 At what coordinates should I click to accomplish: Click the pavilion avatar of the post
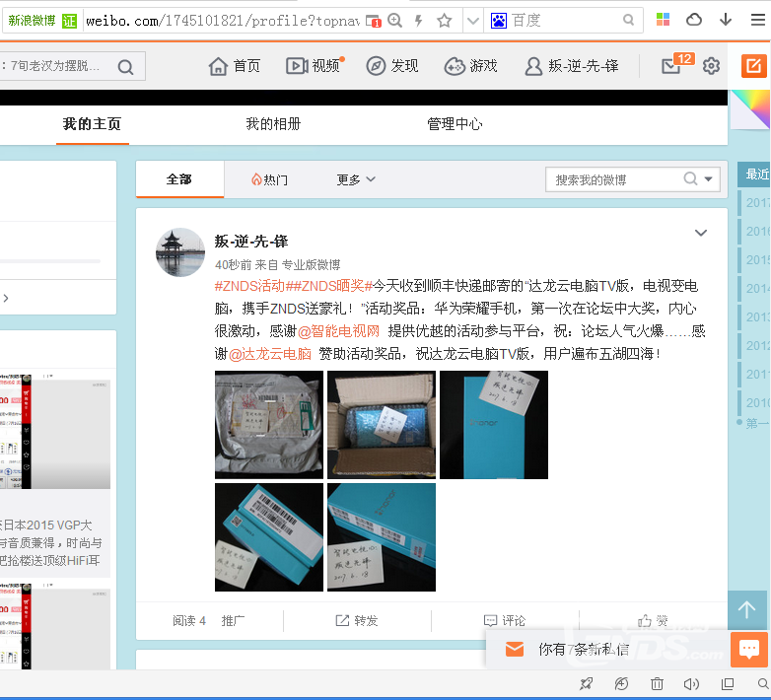[x=180, y=252]
